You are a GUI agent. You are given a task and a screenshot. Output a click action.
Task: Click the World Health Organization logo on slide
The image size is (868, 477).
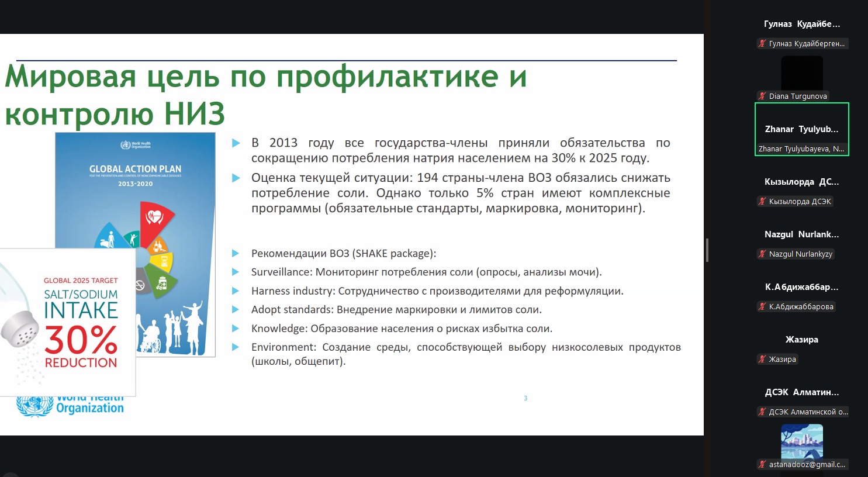[70, 406]
